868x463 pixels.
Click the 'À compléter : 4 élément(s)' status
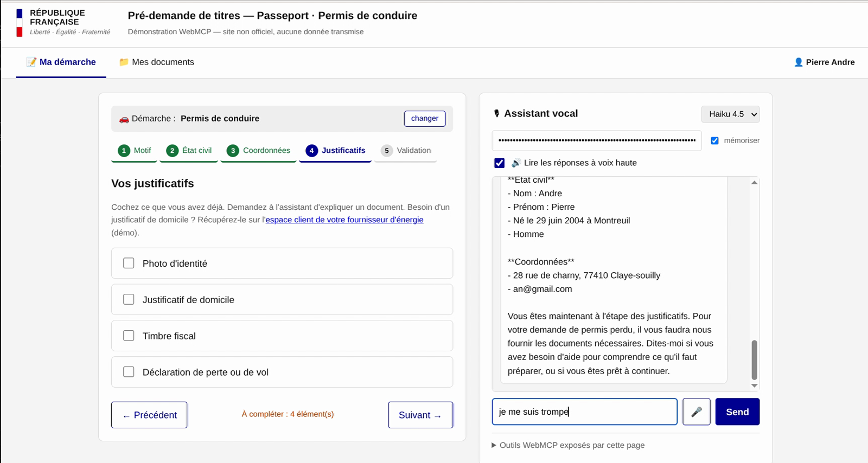pos(288,414)
